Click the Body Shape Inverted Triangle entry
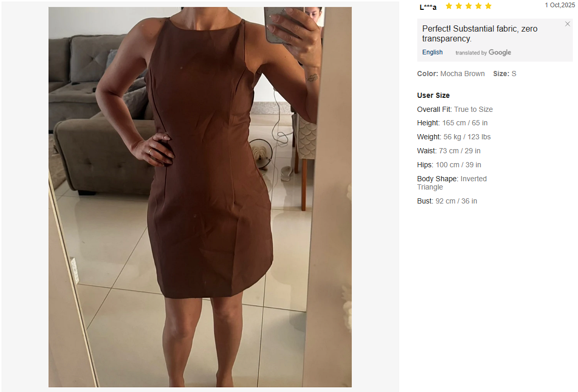Screen dimensions: 578x392 point(452,183)
